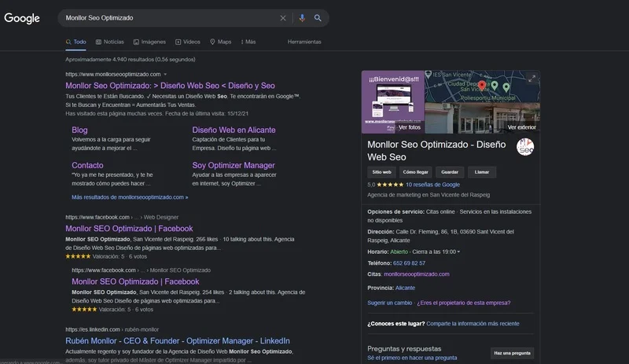
Task: Open the Google logo homepage
Action: pos(22,18)
